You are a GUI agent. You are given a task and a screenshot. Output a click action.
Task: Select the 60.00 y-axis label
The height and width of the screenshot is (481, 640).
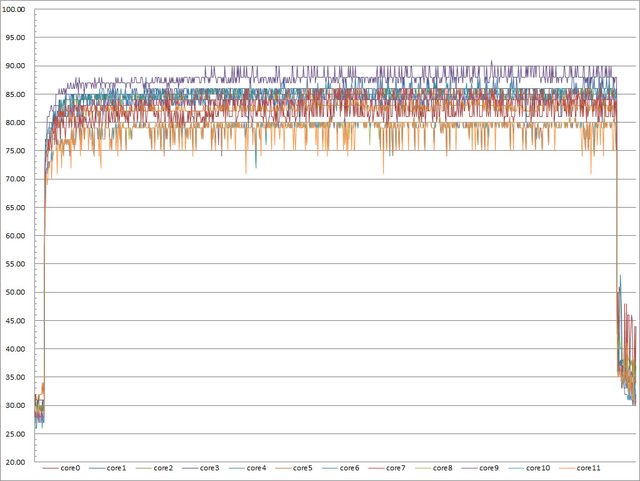point(19,236)
